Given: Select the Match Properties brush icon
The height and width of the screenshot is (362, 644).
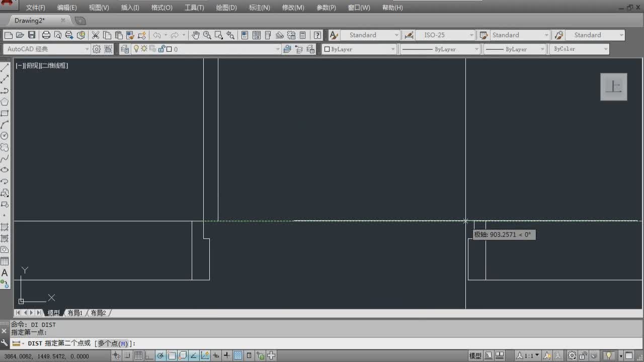Looking at the screenshot, I should coord(130,35).
